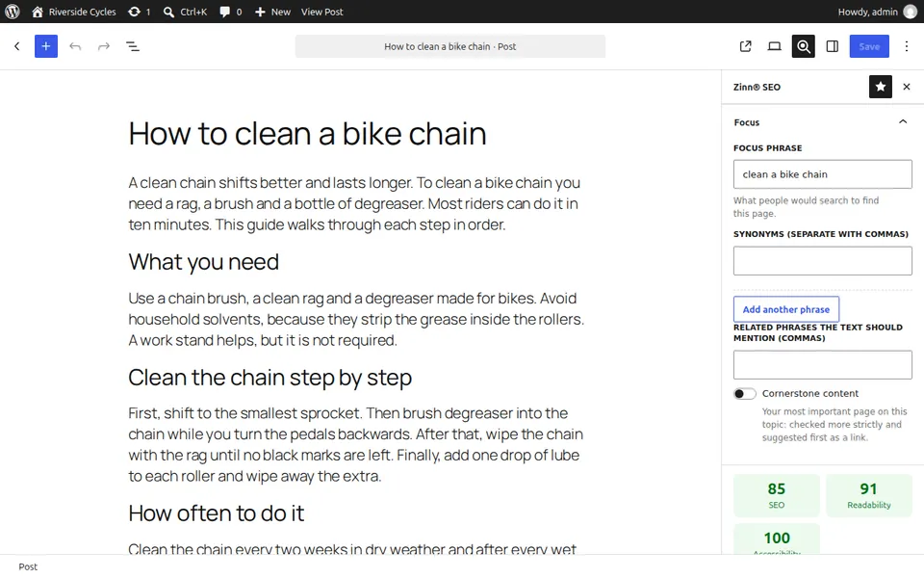Click the Cornerstone content label
This screenshot has width=924, height=578.
point(810,393)
